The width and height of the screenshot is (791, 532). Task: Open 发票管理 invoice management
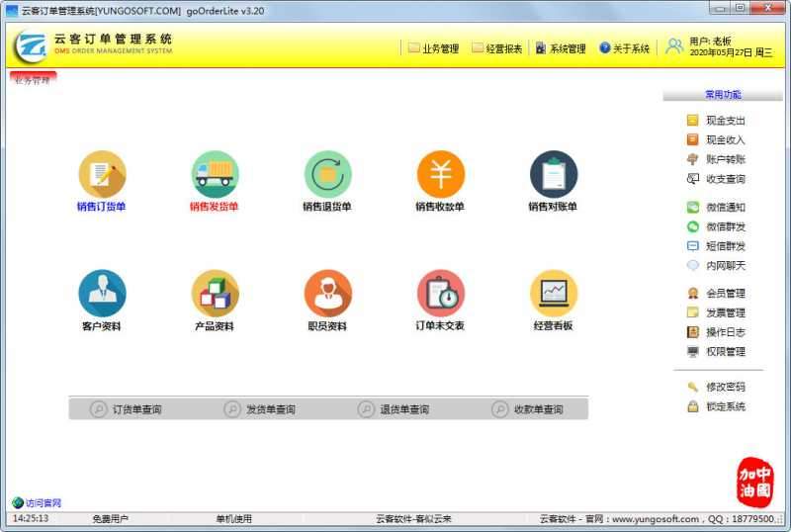tap(716, 312)
